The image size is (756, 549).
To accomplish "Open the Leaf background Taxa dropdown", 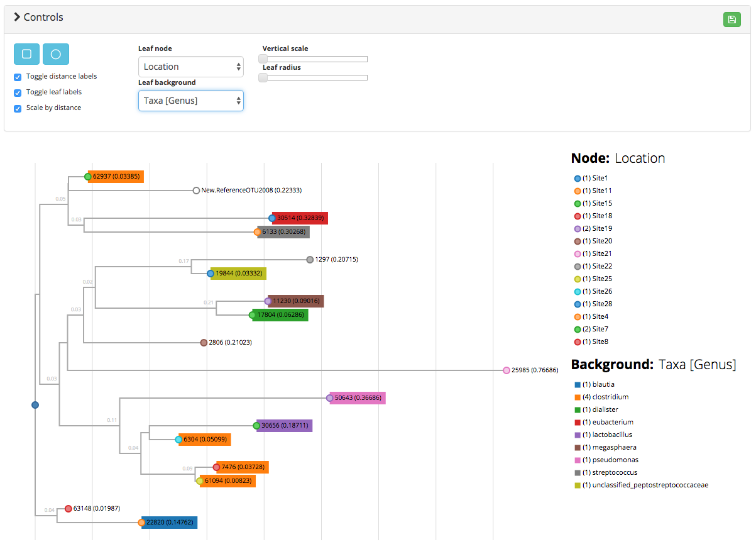I will pos(191,101).
